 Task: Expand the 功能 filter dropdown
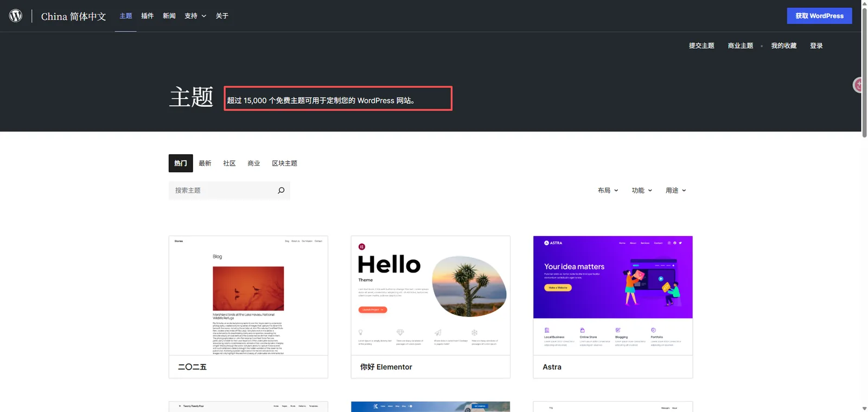click(x=642, y=191)
